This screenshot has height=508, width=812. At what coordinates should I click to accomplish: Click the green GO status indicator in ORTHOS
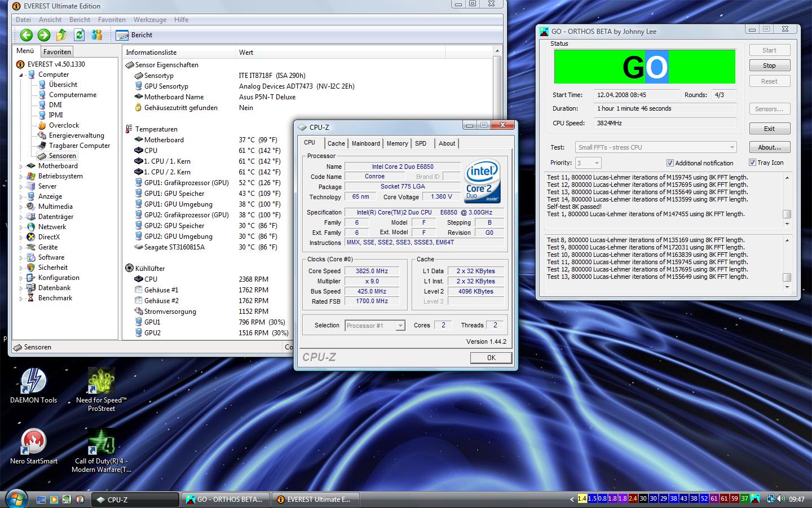click(645, 67)
